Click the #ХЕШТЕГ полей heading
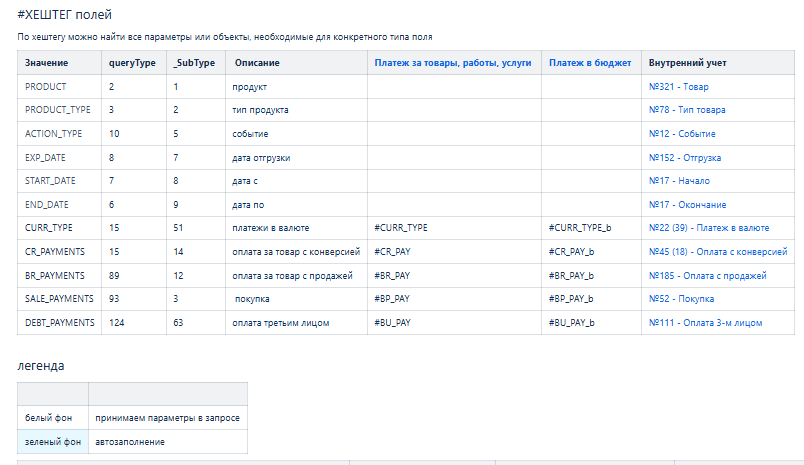The image size is (804, 465). coord(65,14)
